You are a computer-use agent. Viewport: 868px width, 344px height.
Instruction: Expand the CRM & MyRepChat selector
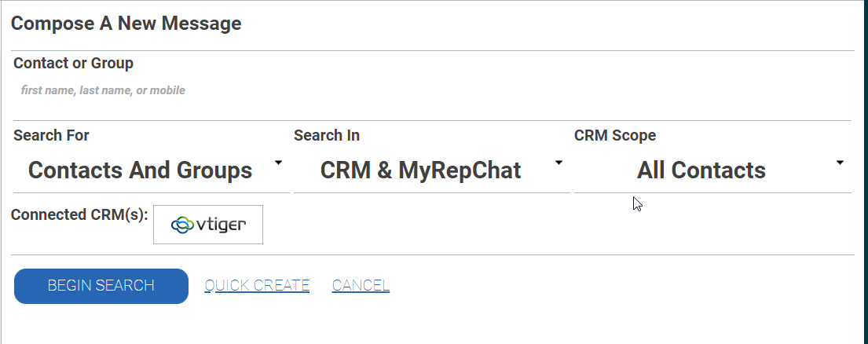coord(420,170)
